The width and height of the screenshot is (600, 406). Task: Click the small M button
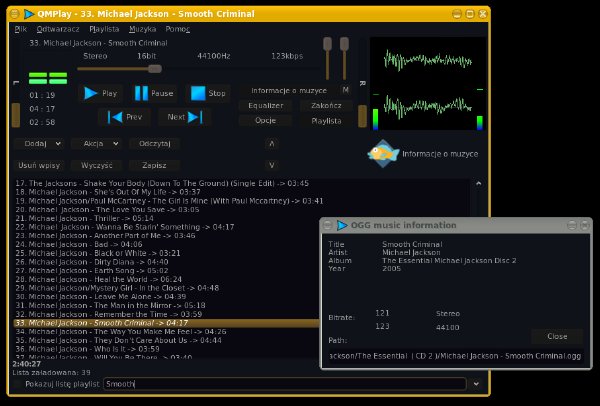[x=346, y=90]
